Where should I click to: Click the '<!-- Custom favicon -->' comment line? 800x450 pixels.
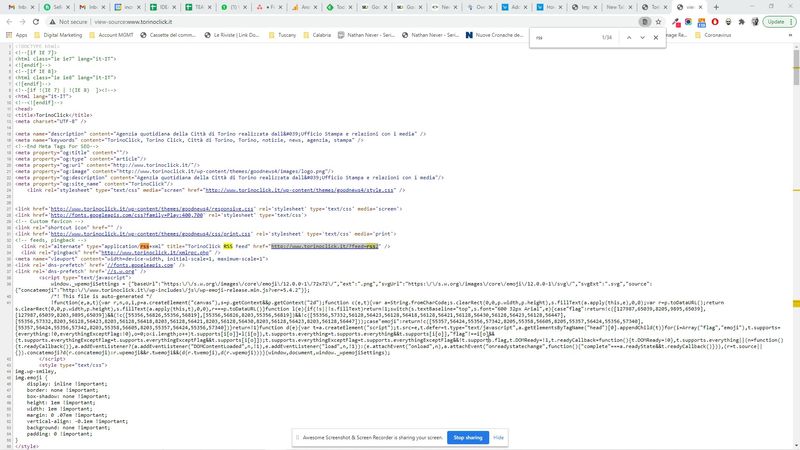pyautogui.click(x=49, y=221)
